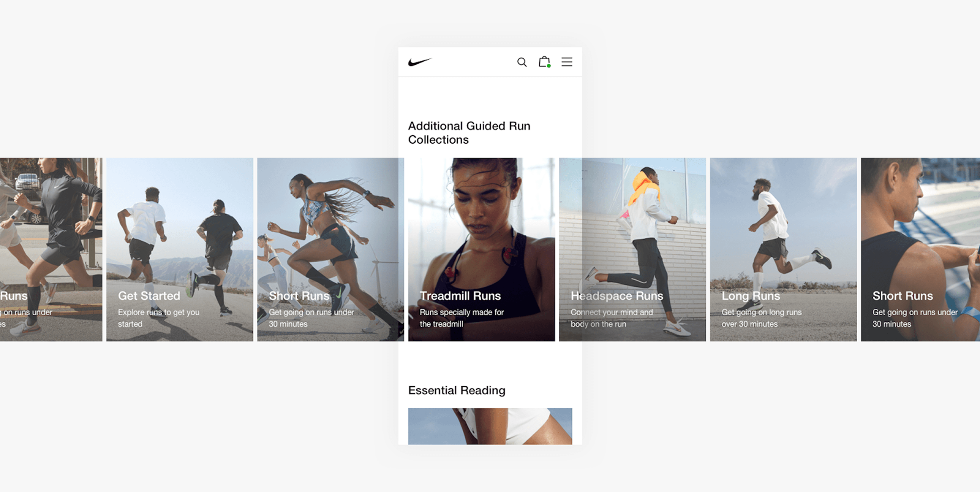This screenshot has width=980, height=492.
Task: Select the Headspace Runs title label
Action: (617, 296)
